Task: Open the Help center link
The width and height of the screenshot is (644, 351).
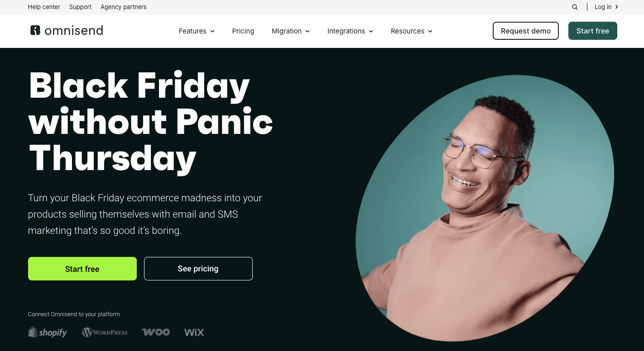Action: (44, 7)
